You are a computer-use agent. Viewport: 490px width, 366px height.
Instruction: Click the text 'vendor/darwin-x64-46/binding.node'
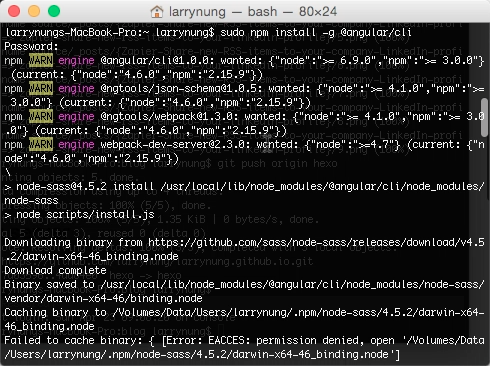tap(103, 298)
